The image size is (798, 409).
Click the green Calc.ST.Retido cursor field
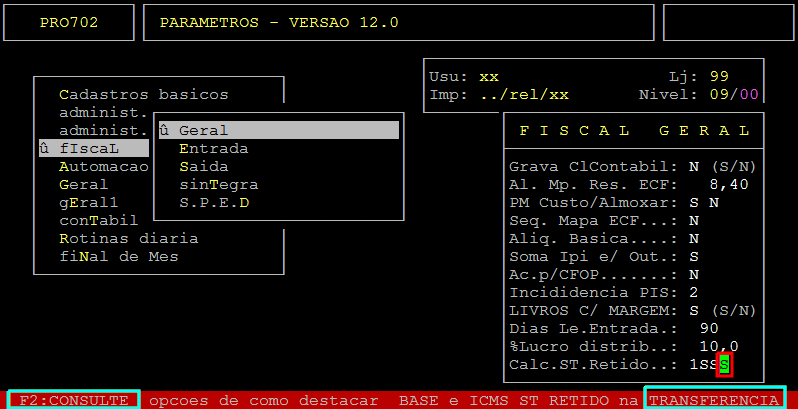[x=724, y=364]
